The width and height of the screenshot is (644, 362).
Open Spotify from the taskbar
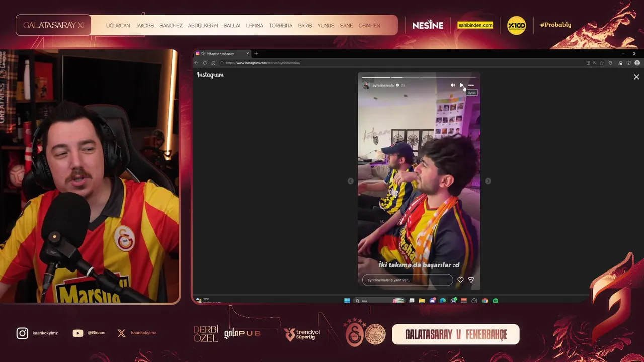[496, 301]
